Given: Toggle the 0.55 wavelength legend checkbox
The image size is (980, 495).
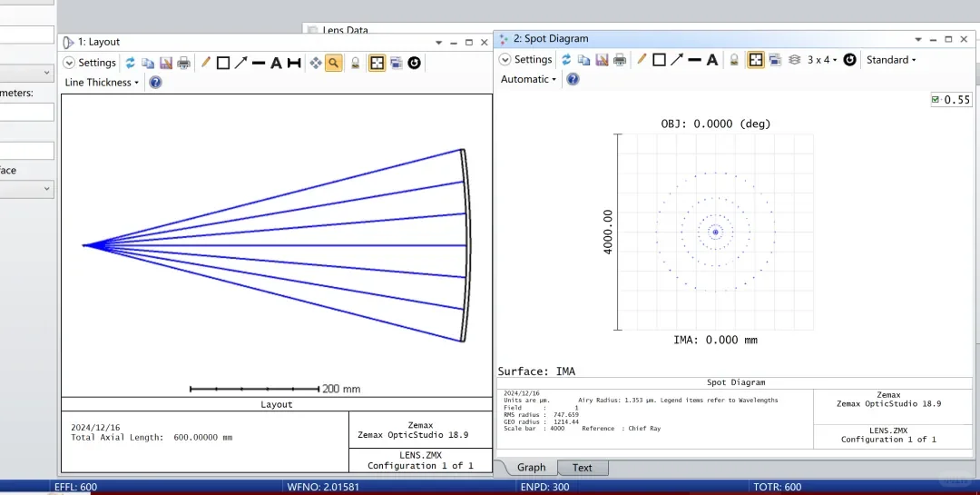Looking at the screenshot, I should click(935, 100).
